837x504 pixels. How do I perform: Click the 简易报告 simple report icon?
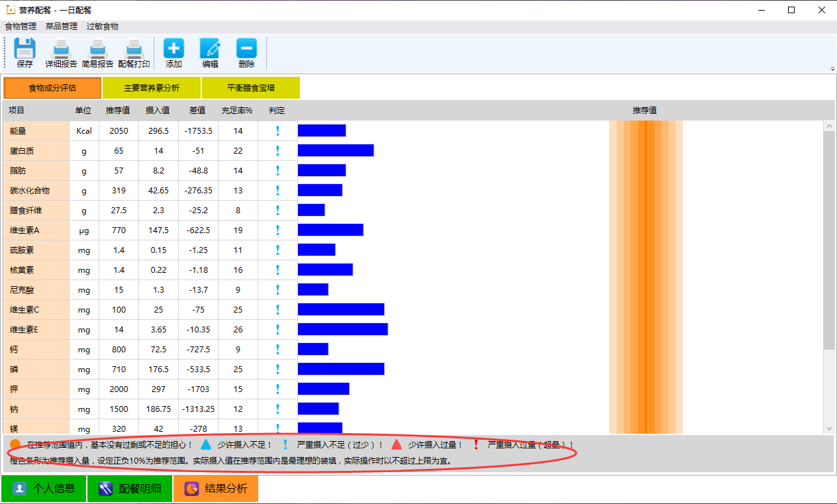pyautogui.click(x=97, y=50)
